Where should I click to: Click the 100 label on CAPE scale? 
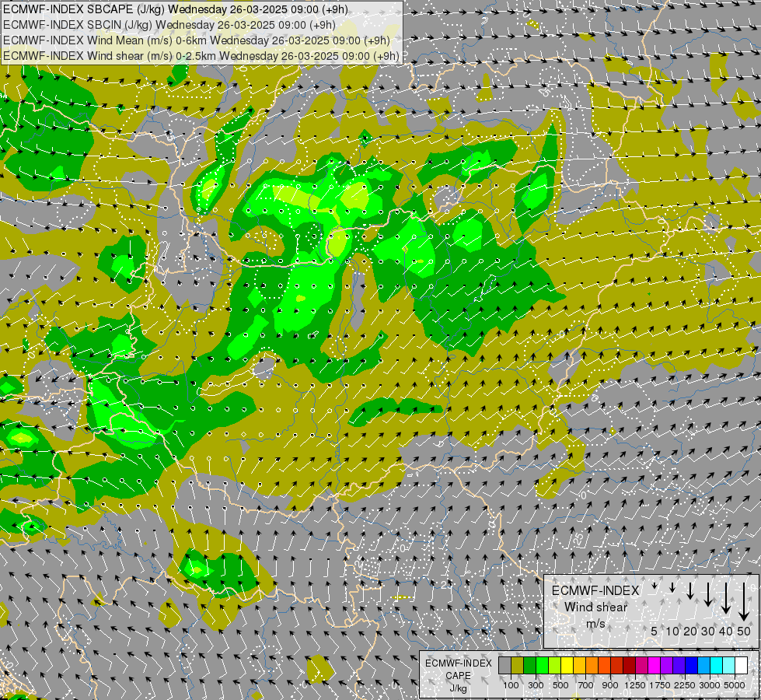pos(511,686)
